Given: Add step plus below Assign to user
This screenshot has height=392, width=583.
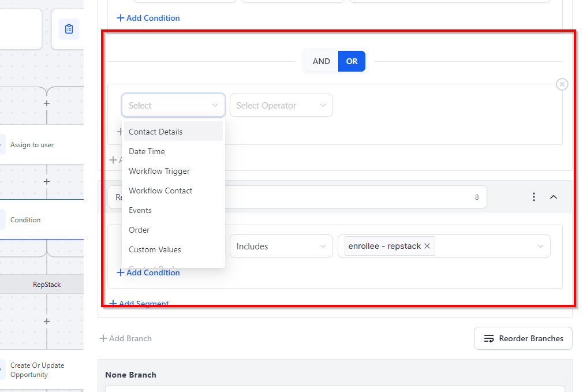Looking at the screenshot, I should click(47, 181).
